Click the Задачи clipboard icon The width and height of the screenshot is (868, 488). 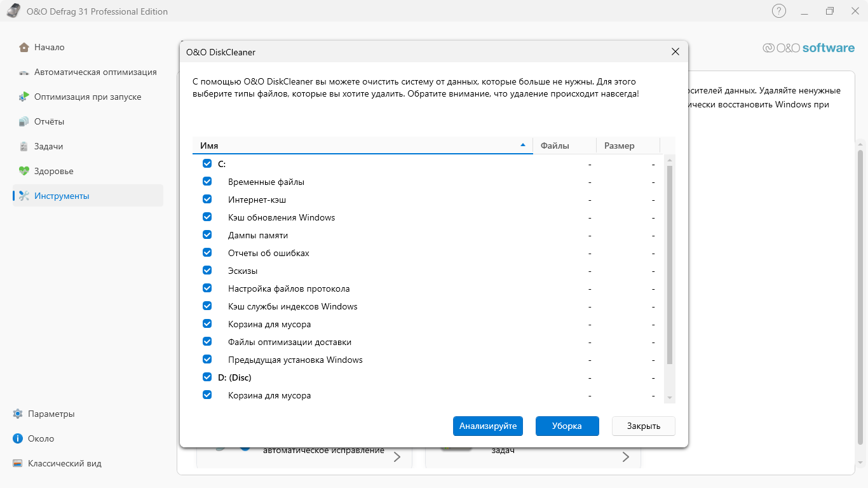pyautogui.click(x=24, y=146)
